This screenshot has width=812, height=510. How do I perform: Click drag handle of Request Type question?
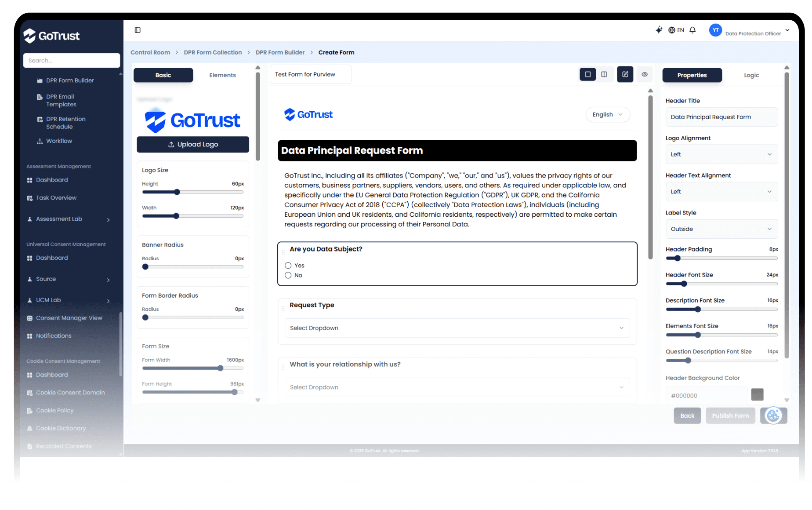point(283,309)
